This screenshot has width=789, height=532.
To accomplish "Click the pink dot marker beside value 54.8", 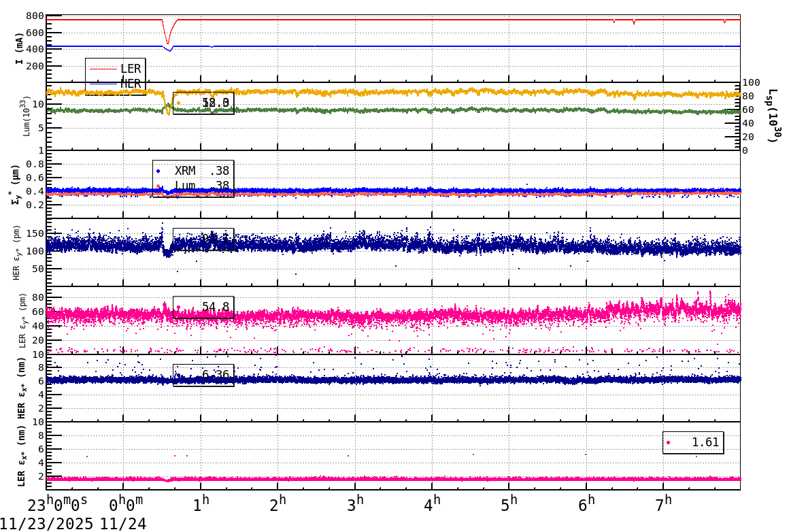I will click(179, 308).
